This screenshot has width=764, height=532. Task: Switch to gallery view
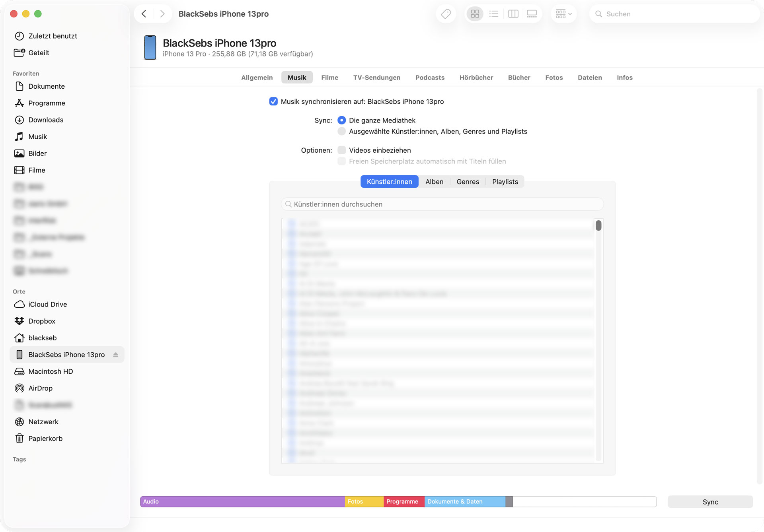532,14
